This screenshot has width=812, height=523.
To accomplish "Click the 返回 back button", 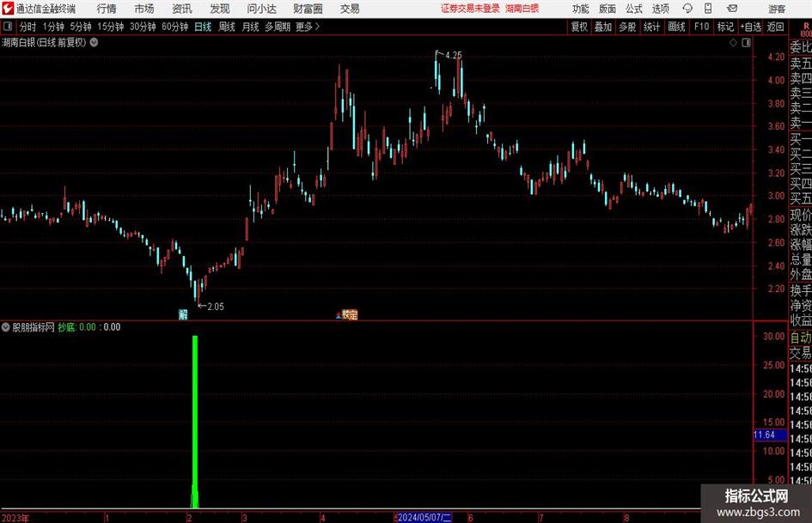I will [775, 27].
